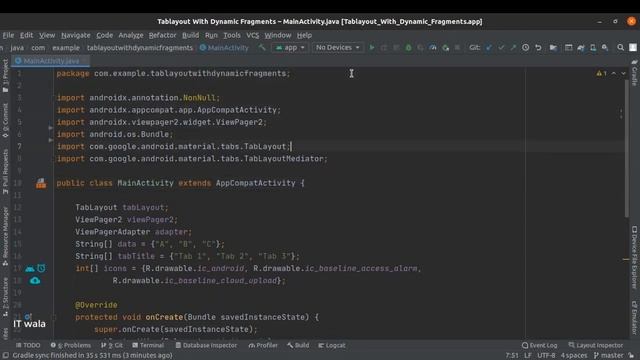The image size is (640, 360).
Task: Open the UTF-8 encoding selector
Action: [x=546, y=356]
